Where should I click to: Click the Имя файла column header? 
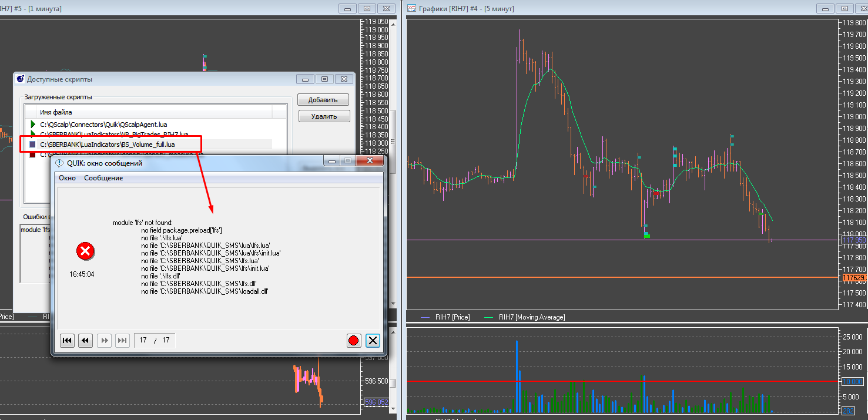(56, 112)
